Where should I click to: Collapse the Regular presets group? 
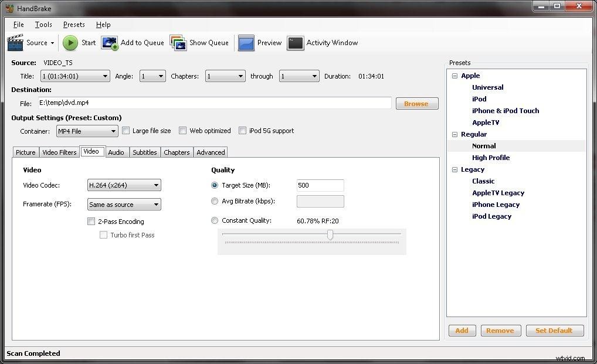[456, 134]
